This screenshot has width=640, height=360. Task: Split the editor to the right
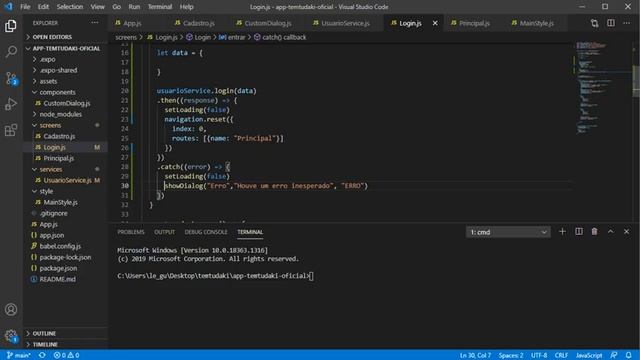click(x=611, y=23)
